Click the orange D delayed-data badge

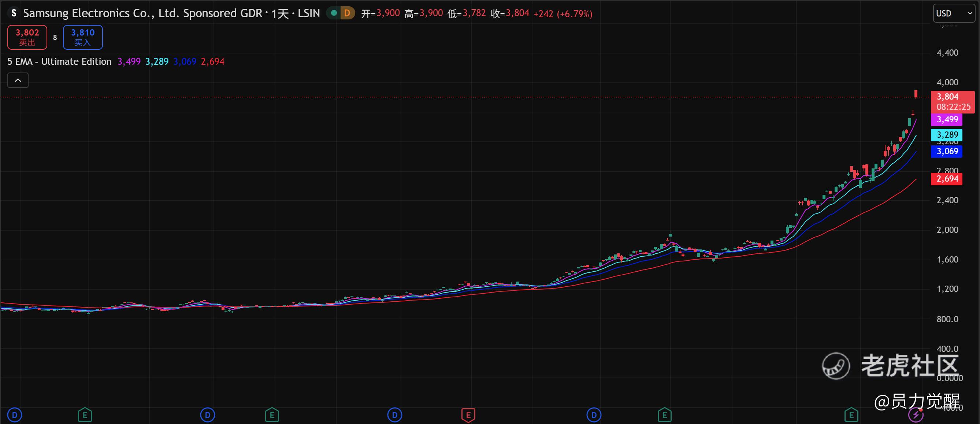coord(347,13)
